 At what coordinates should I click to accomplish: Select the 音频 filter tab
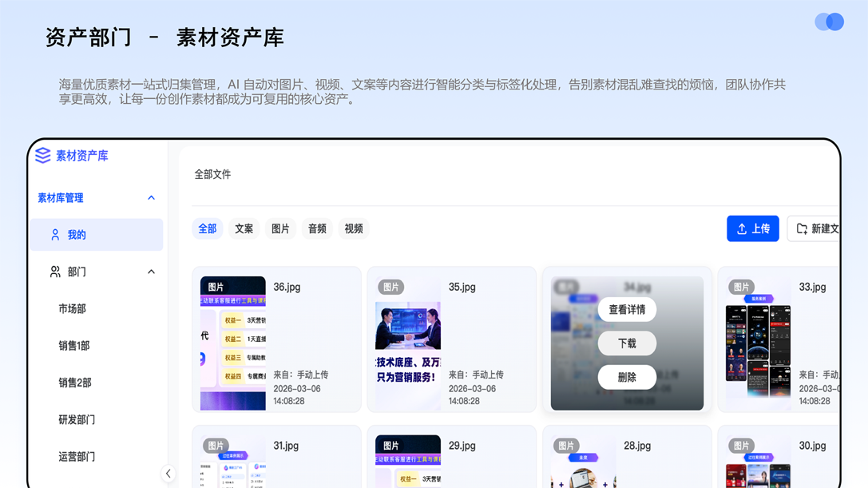tap(317, 228)
